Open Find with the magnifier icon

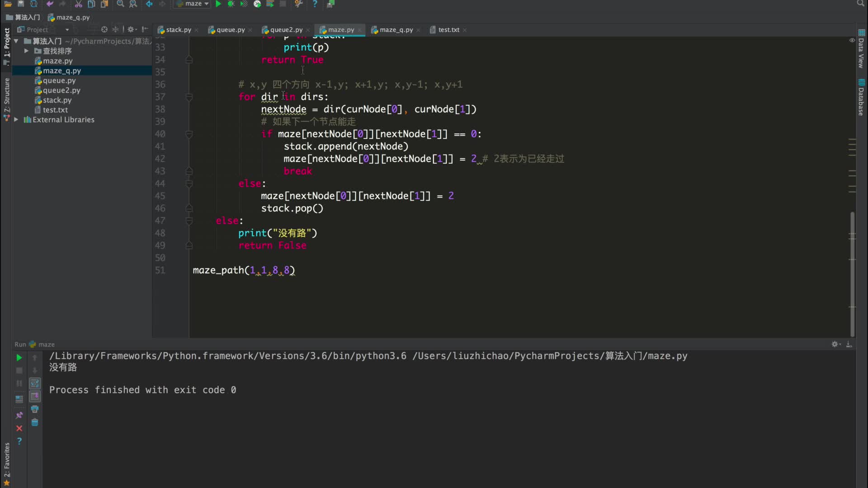click(x=120, y=4)
